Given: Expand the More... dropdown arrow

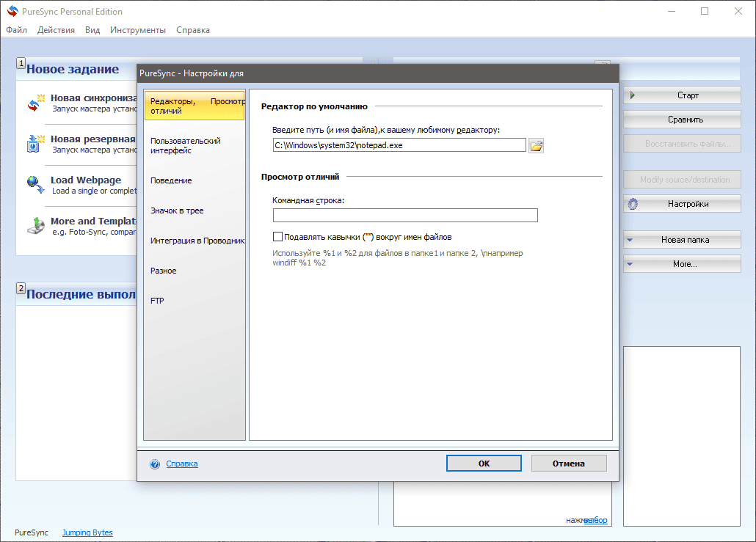Looking at the screenshot, I should (630, 264).
